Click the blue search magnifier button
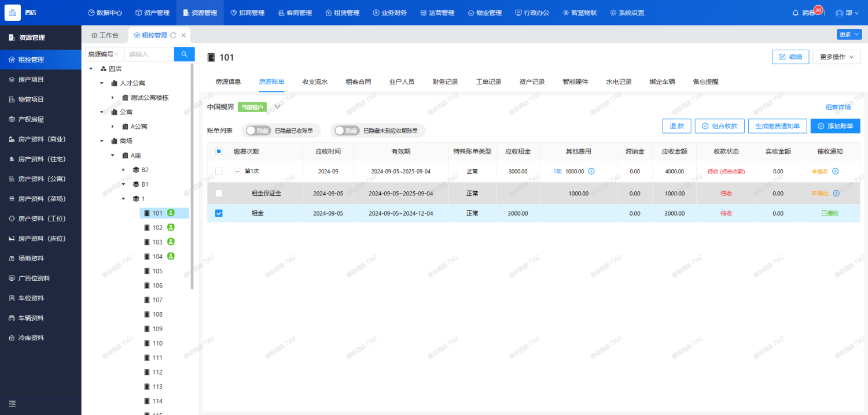Image resolution: width=868 pixels, height=415 pixels. point(185,54)
